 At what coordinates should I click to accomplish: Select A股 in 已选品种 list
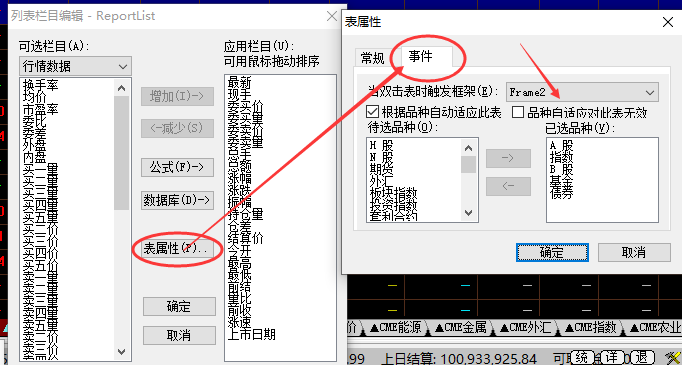(562, 145)
